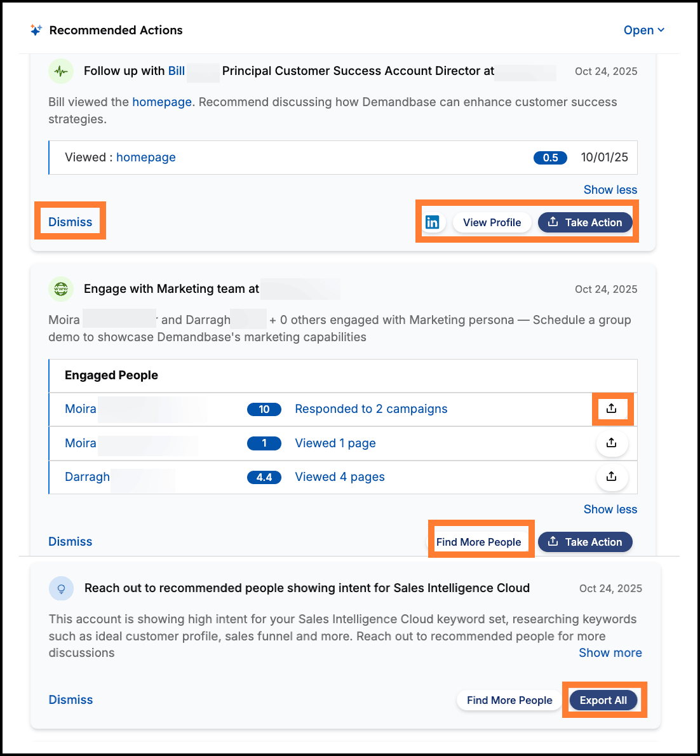
Task: Collapse Bill's card with Show less
Action: point(610,189)
